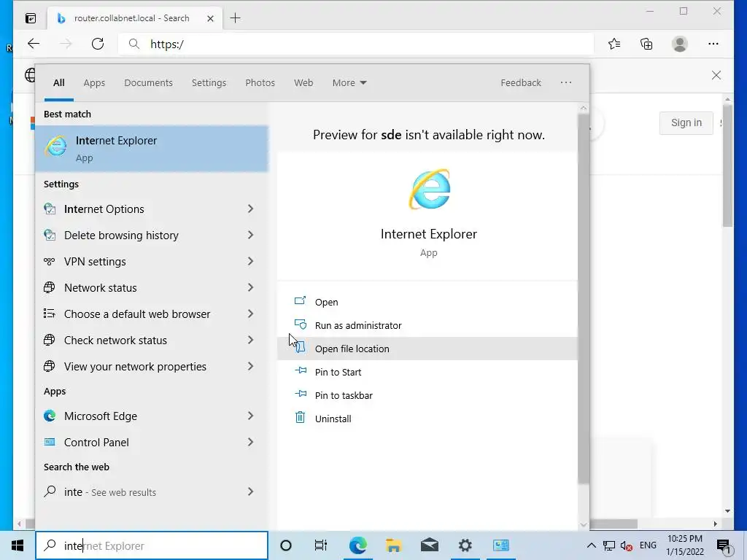Open Settings gear on the taskbar
This screenshot has height=560, width=747.
(465, 545)
